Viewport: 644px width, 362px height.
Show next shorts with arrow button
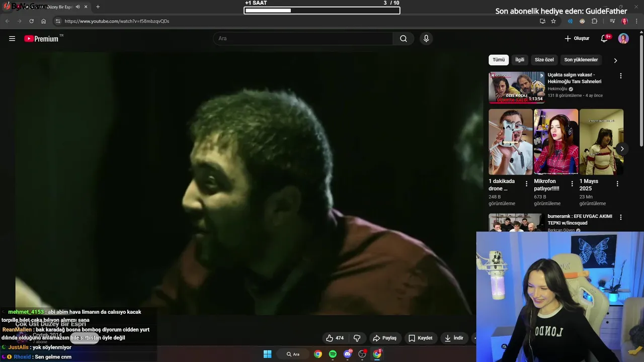pyautogui.click(x=622, y=149)
